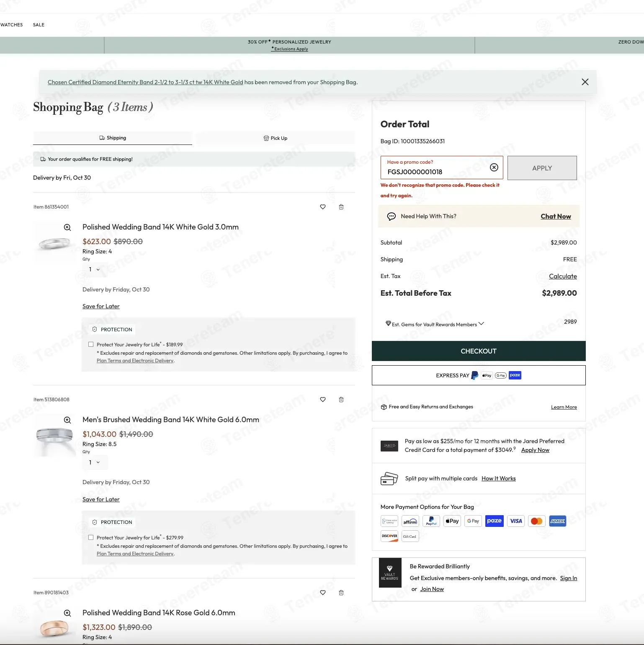Dismiss the removed-item notification banner
Viewport: 644px width, 645px height.
tap(585, 82)
